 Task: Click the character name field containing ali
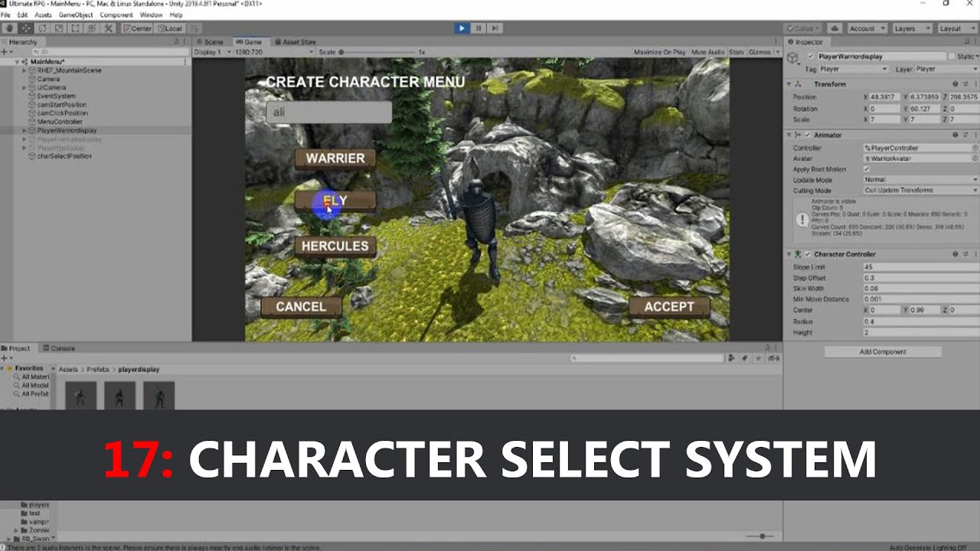(x=329, y=112)
